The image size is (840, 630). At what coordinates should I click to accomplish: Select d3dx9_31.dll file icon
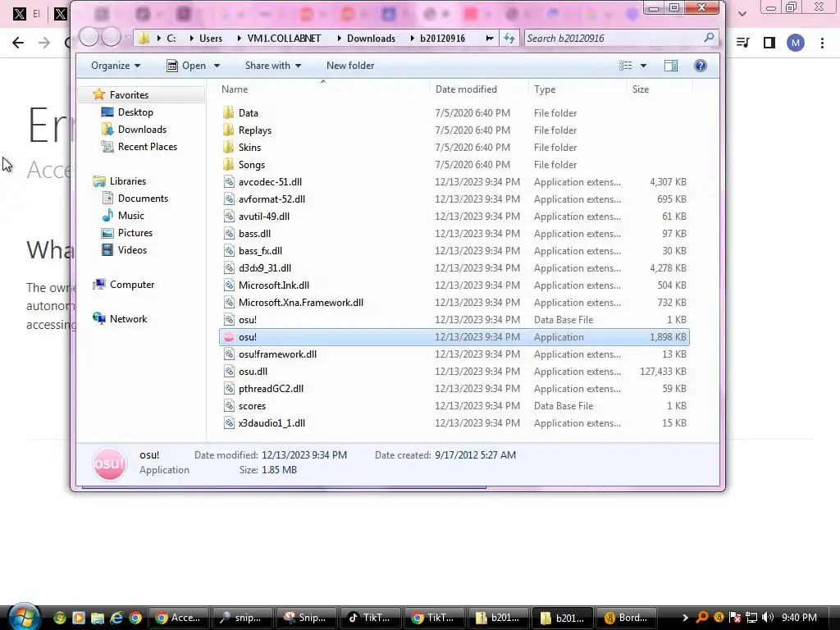[x=229, y=268]
